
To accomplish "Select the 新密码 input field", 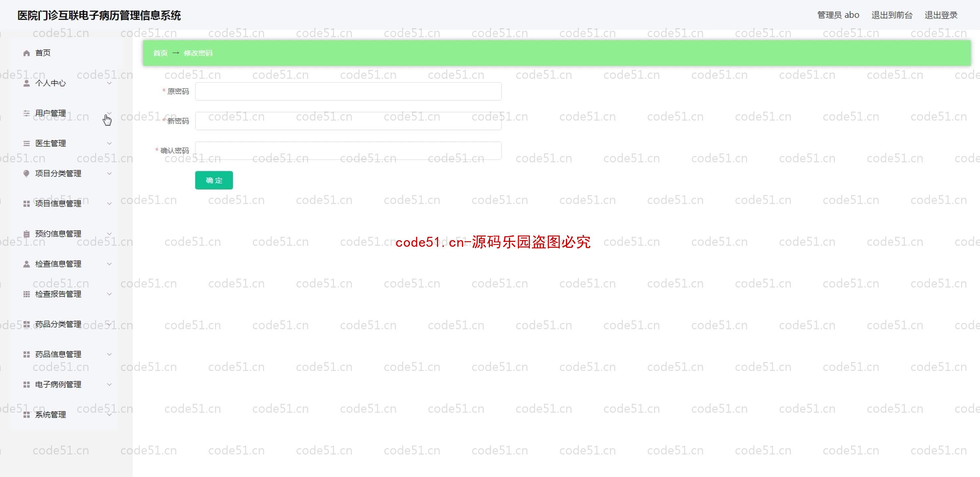I will [x=348, y=121].
